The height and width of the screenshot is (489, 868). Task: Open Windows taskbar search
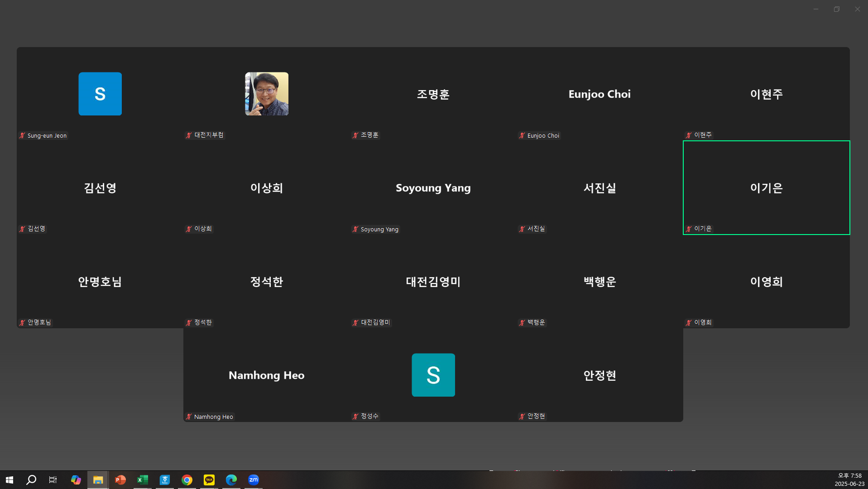point(31,480)
